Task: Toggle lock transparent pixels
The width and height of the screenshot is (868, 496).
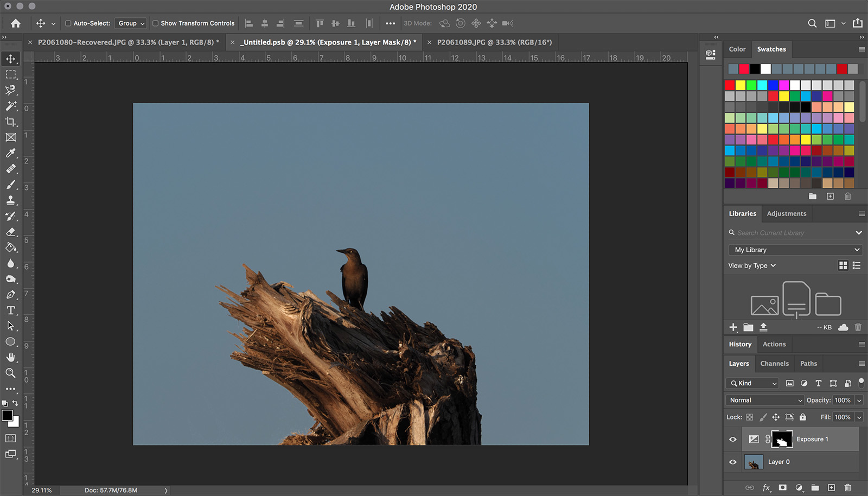Action: pos(750,417)
